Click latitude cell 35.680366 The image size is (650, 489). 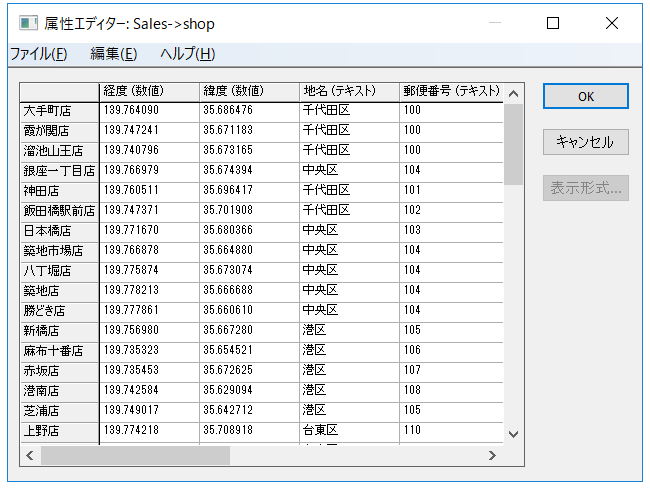pos(249,232)
